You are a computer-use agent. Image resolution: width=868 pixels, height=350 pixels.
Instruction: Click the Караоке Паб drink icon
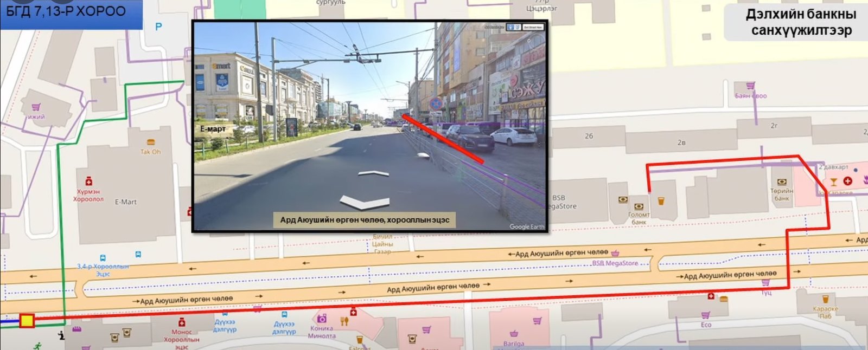click(x=825, y=299)
